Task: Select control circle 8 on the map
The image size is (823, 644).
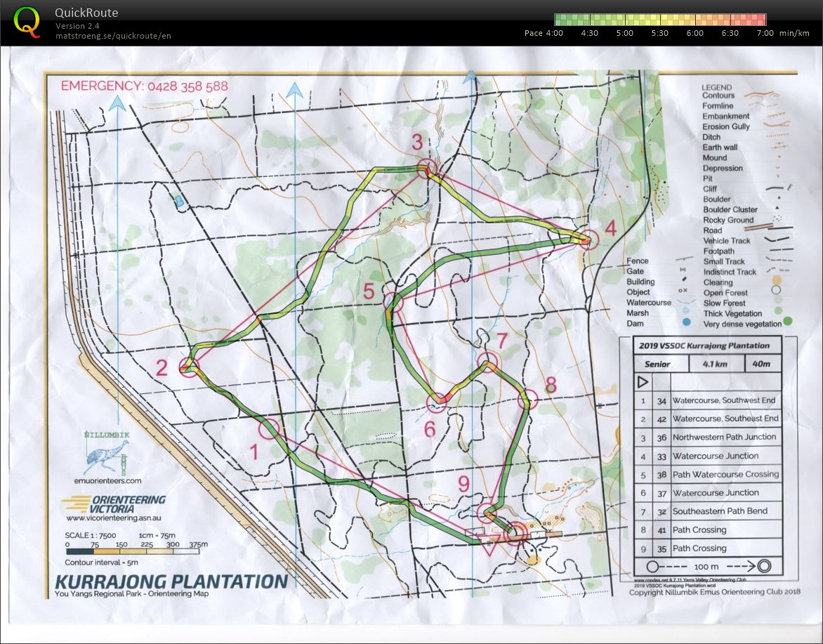Action: [x=527, y=400]
